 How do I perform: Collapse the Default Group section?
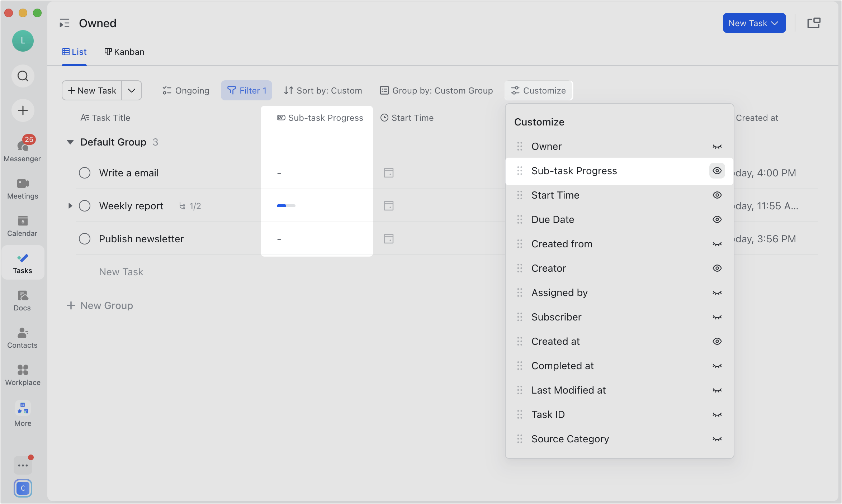[70, 142]
